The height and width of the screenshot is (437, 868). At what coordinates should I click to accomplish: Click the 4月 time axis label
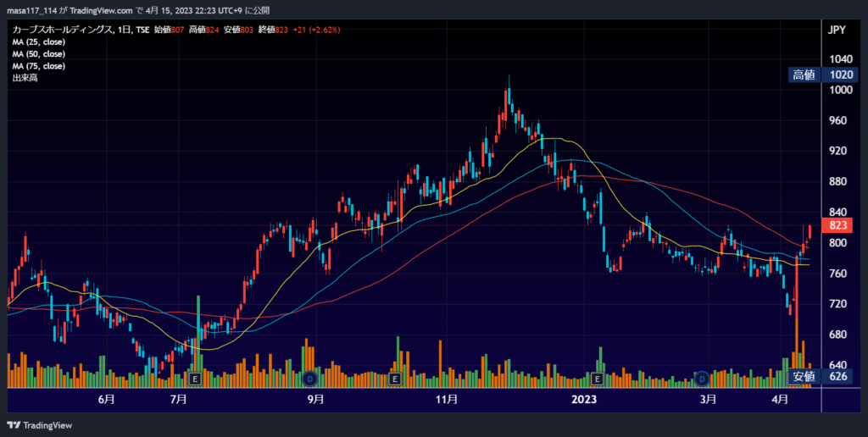click(x=780, y=399)
